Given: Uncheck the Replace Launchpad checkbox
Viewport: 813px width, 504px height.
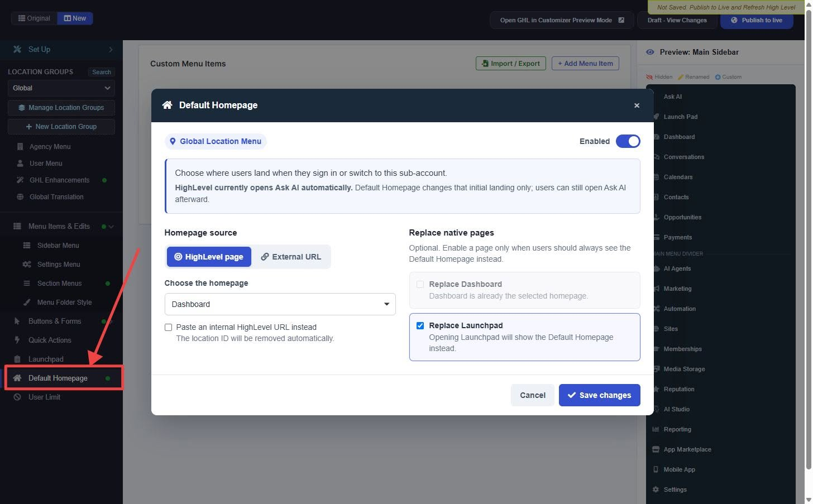Looking at the screenshot, I should (420, 325).
